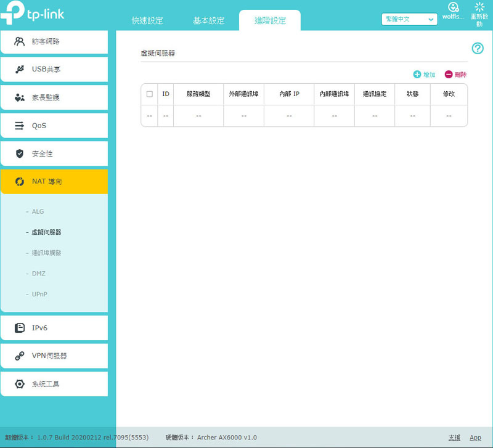Click the tp-link logo
493x448 pixels.
[x=32, y=12]
